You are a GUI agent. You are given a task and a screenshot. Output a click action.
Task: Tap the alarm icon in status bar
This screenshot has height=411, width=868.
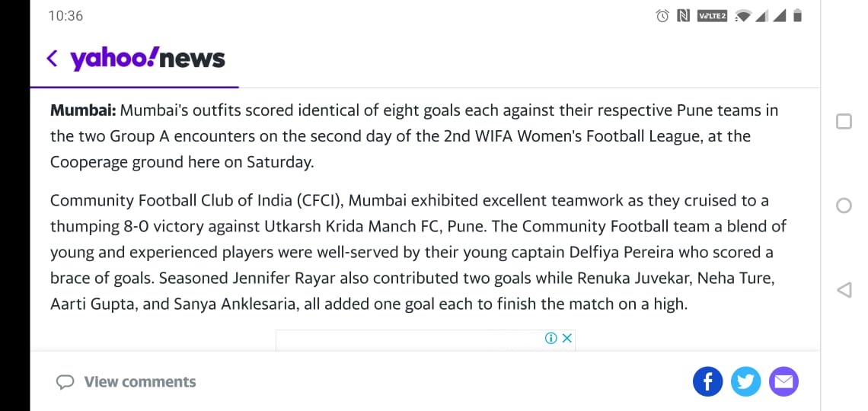(x=662, y=16)
